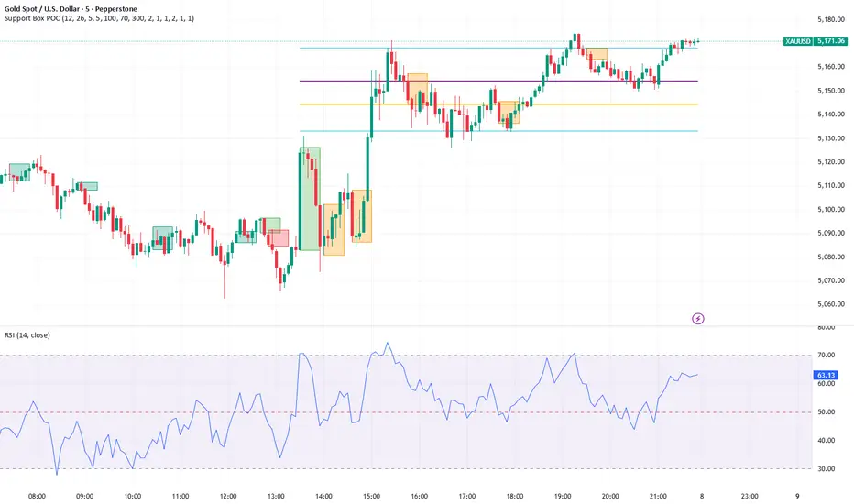Click the 10:00 time axis label
The width and height of the screenshot is (854, 504).
[x=132, y=496]
